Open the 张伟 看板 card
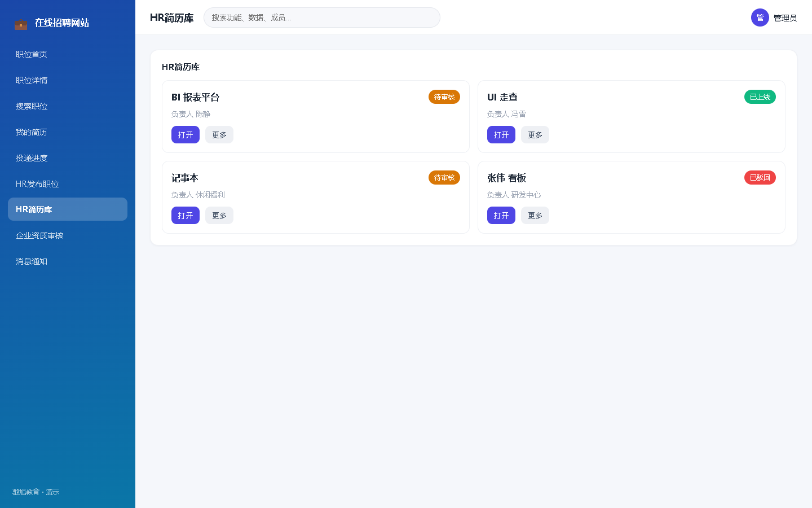 point(501,216)
